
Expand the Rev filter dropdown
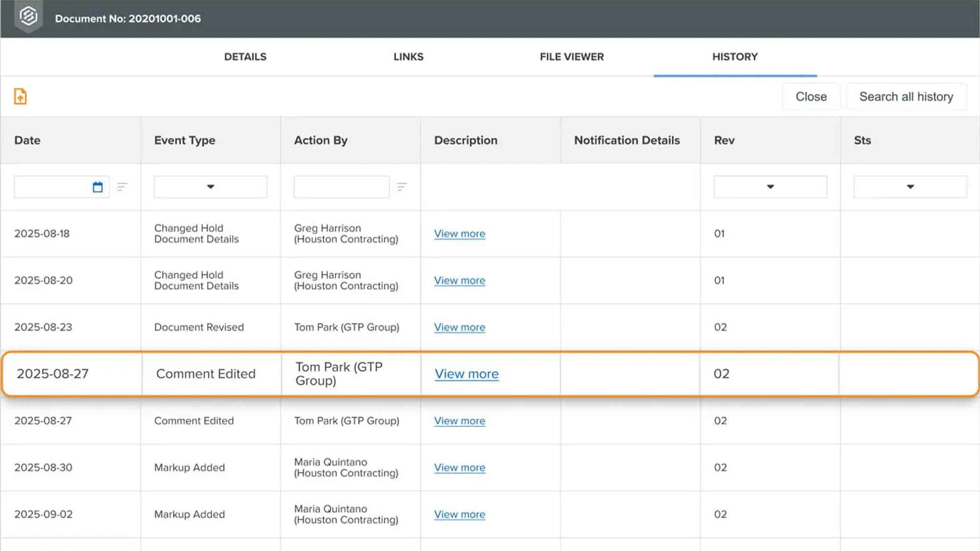770,187
